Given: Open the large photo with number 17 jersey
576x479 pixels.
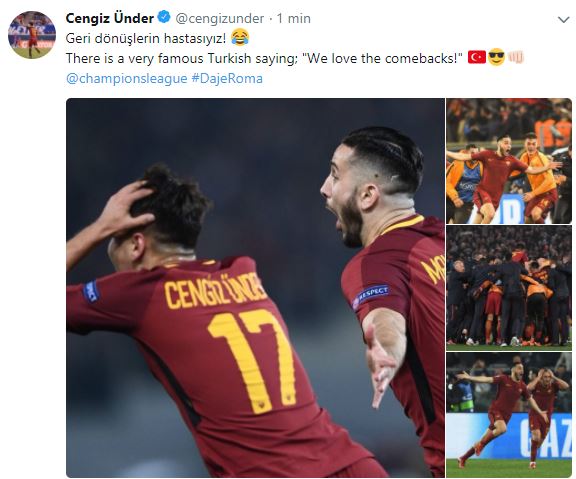Looking at the screenshot, I should tap(255, 288).
